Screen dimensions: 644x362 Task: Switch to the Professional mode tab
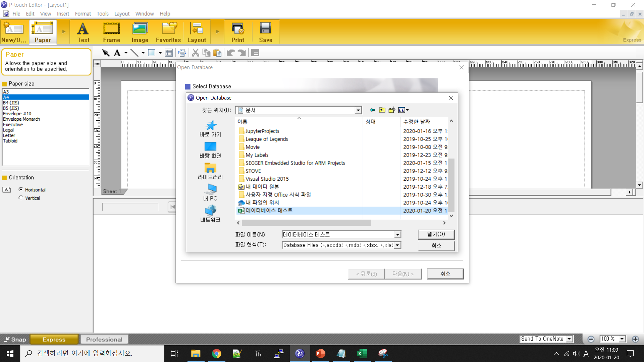pyautogui.click(x=104, y=339)
